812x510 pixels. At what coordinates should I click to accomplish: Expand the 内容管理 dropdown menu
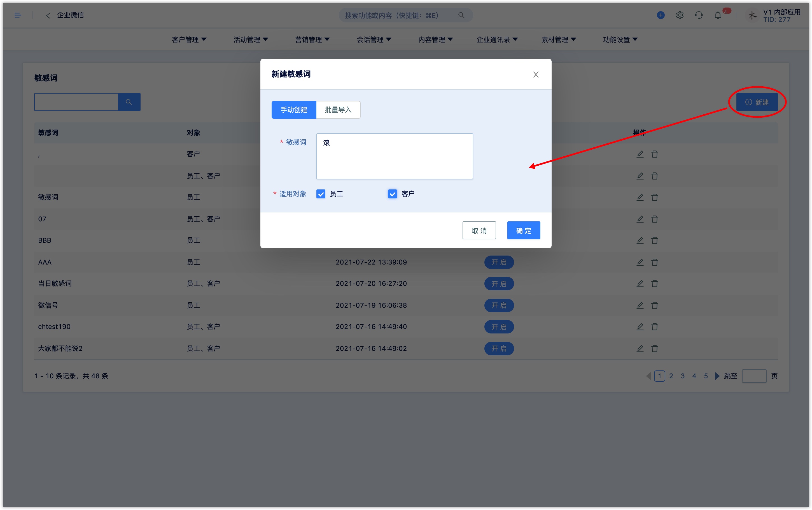[436, 40]
